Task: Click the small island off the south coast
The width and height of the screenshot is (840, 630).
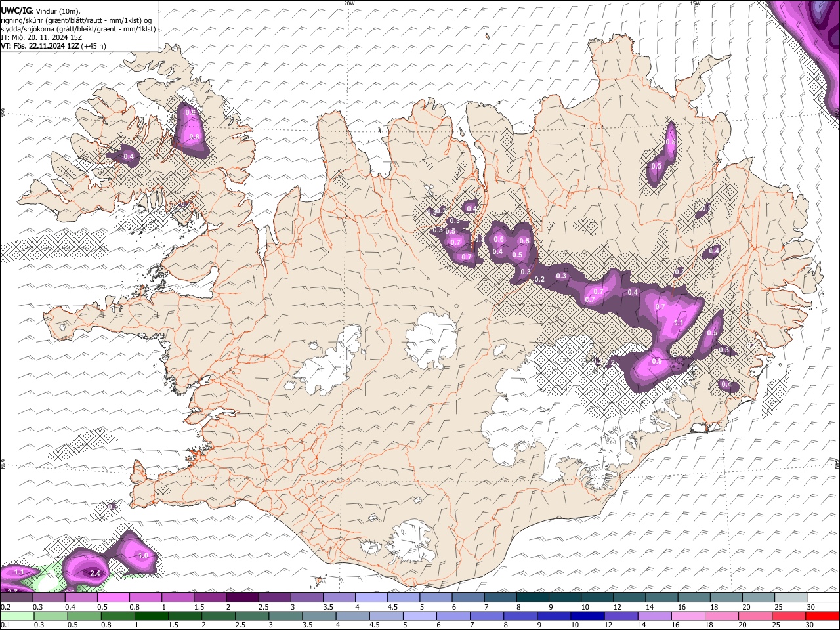Action: point(320,580)
